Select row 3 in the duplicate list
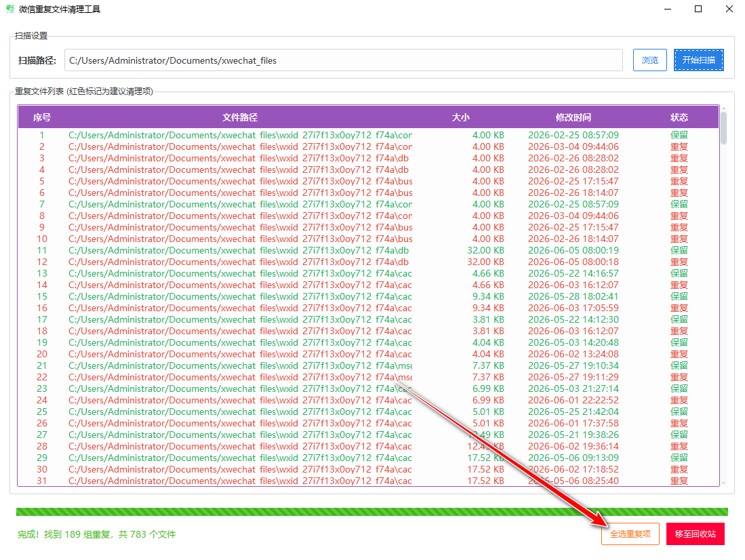This screenshot has width=745, height=560. click(369, 158)
